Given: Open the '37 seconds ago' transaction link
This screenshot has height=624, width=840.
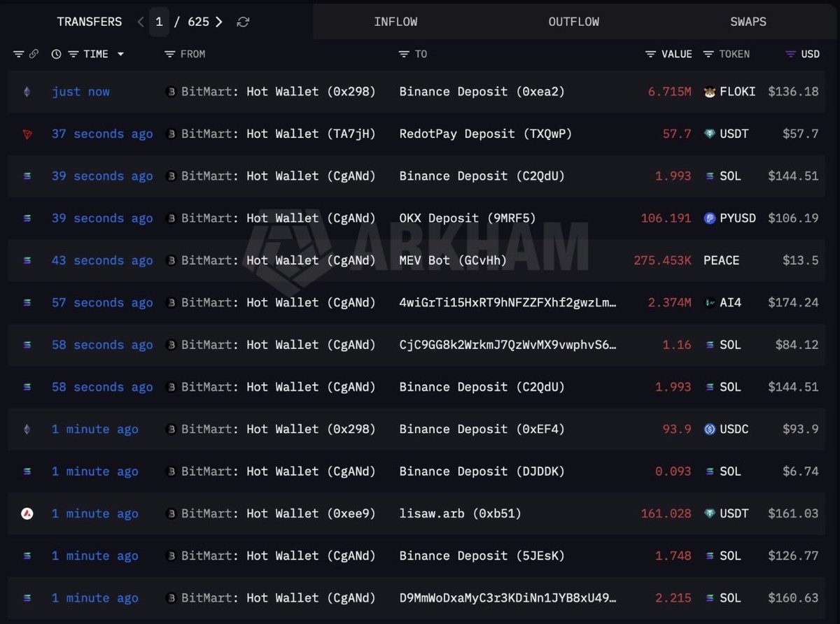Looking at the screenshot, I should coord(102,134).
